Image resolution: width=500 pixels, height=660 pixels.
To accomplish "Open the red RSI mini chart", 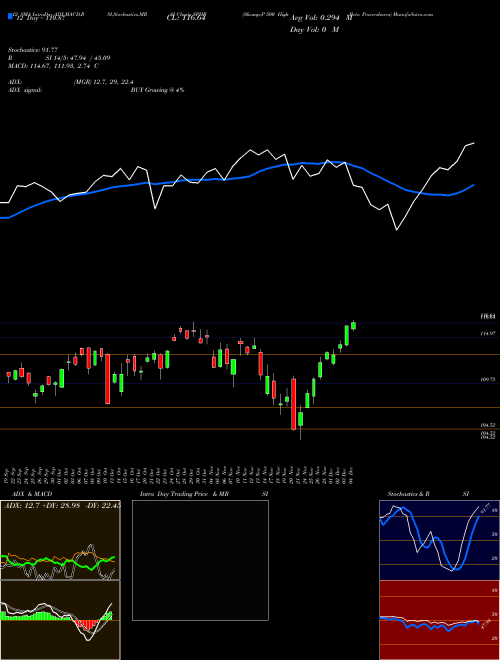I will (439, 620).
